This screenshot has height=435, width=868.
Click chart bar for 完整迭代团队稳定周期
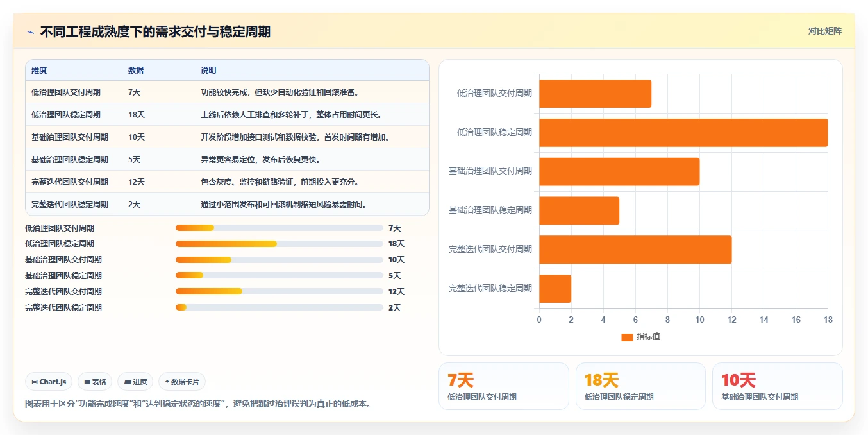click(x=555, y=289)
